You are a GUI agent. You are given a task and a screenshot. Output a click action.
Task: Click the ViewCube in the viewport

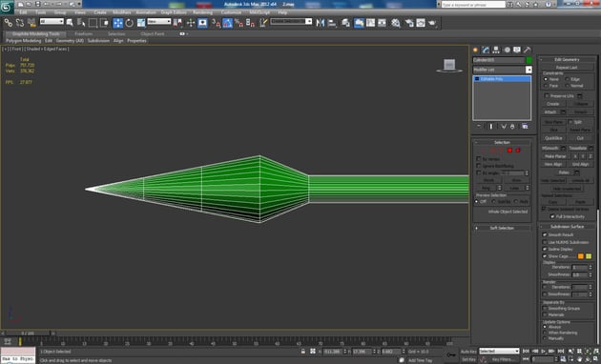point(449,66)
